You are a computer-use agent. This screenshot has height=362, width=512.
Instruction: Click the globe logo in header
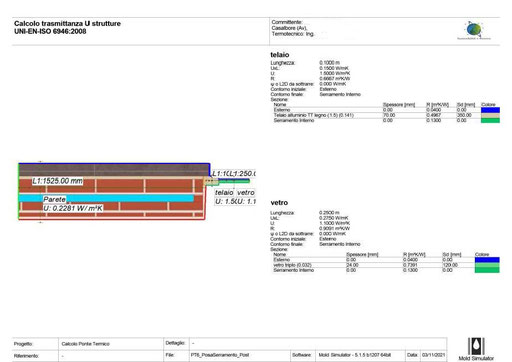coord(474,30)
